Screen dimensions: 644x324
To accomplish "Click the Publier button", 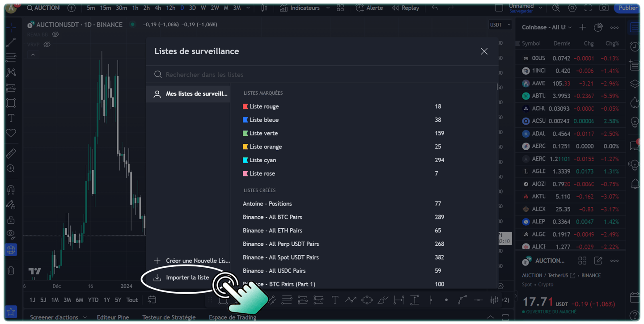I will click(628, 8).
